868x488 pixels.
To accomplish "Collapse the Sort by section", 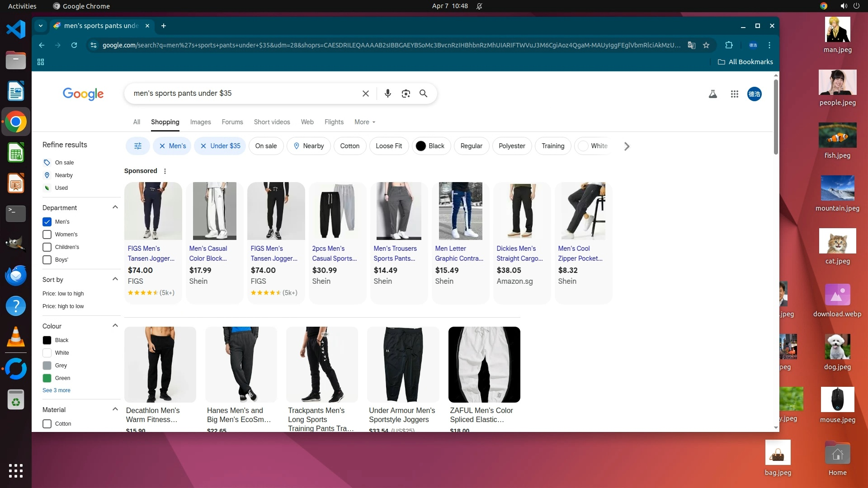I will [115, 279].
